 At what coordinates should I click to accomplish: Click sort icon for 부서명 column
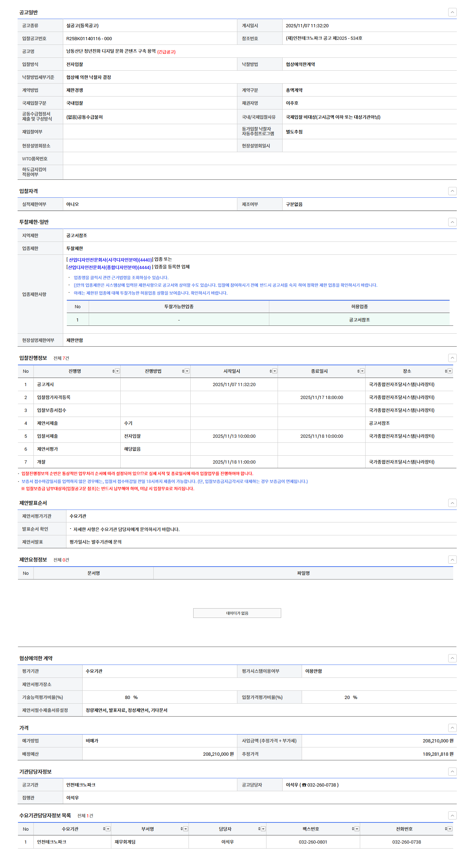[181, 829]
